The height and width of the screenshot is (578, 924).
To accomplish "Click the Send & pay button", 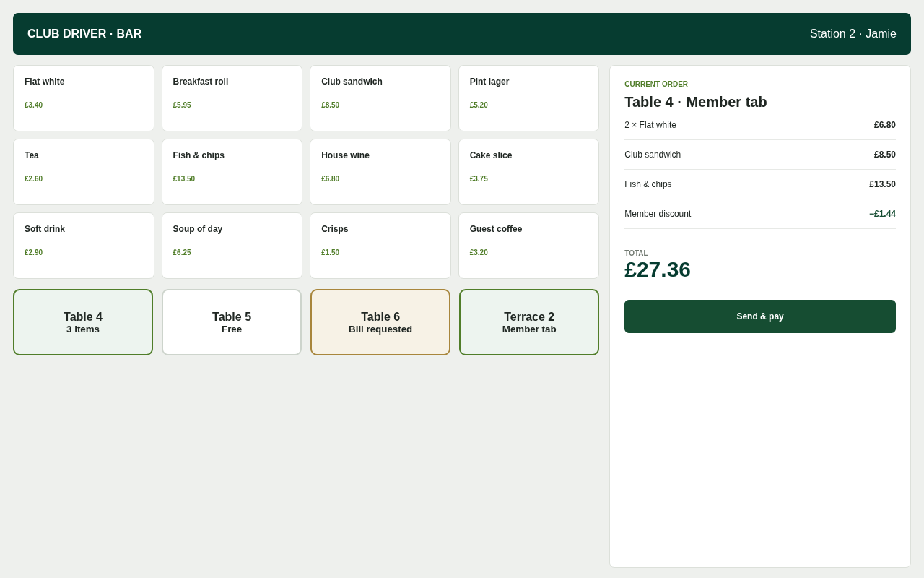I will pos(760,316).
